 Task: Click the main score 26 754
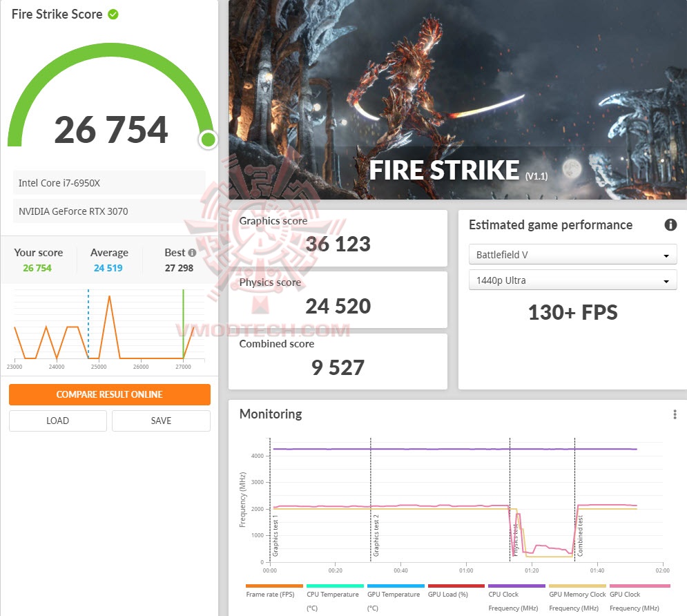111,130
